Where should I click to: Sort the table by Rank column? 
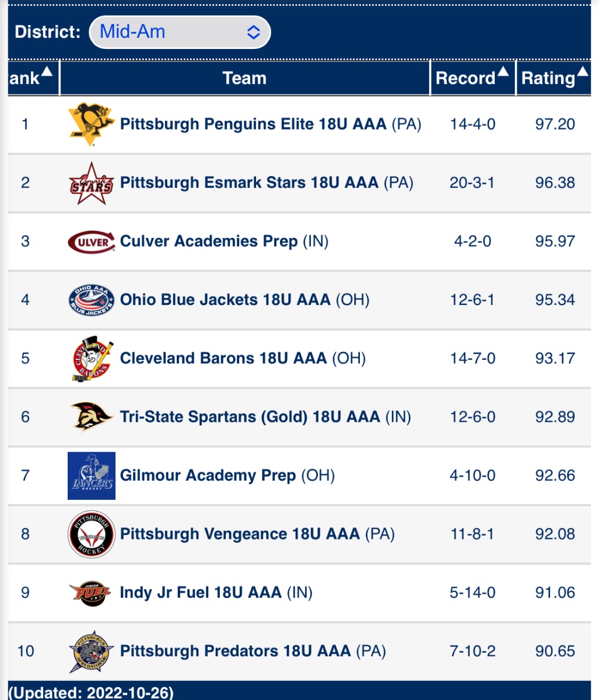[32, 78]
